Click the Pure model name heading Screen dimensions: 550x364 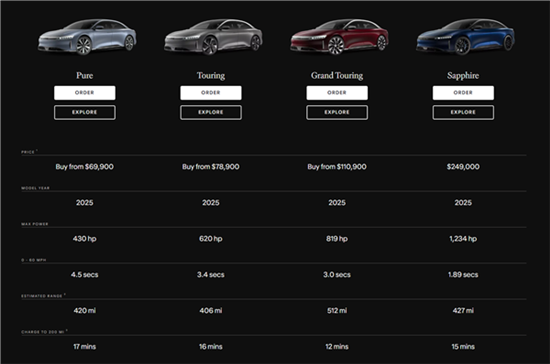[85, 75]
